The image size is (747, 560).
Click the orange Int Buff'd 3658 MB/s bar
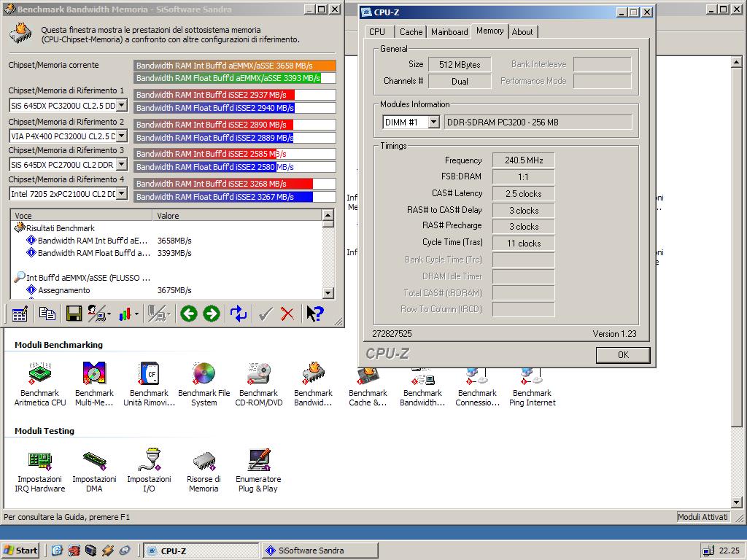click(x=234, y=66)
